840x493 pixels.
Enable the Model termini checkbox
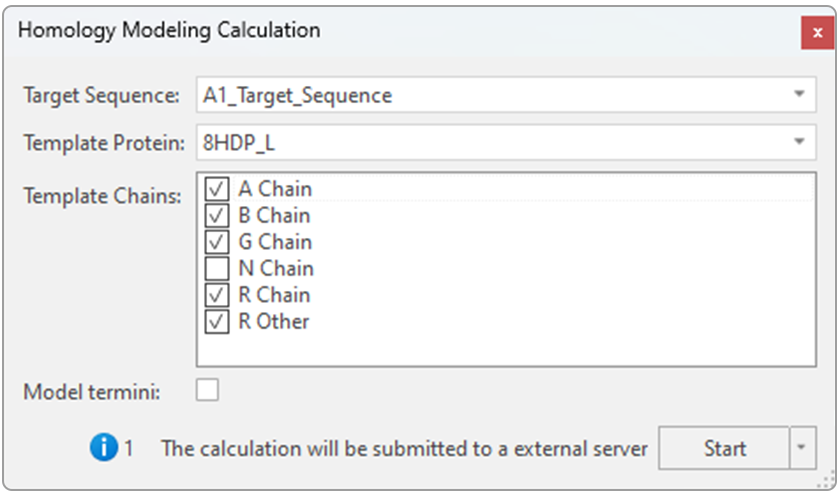point(207,390)
